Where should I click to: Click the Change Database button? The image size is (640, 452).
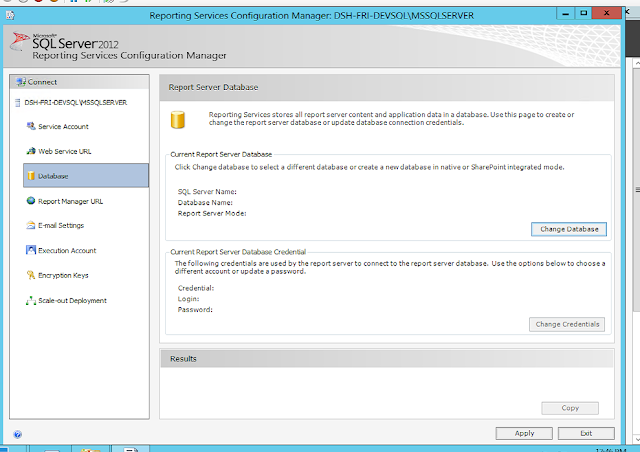[569, 229]
